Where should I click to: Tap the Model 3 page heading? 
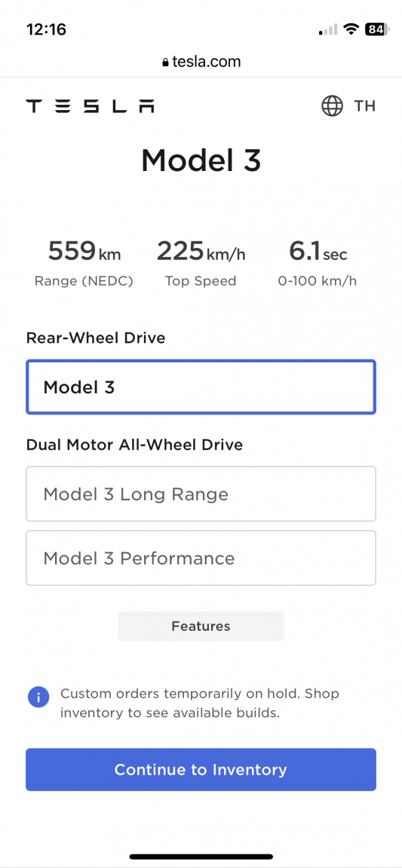point(201,160)
